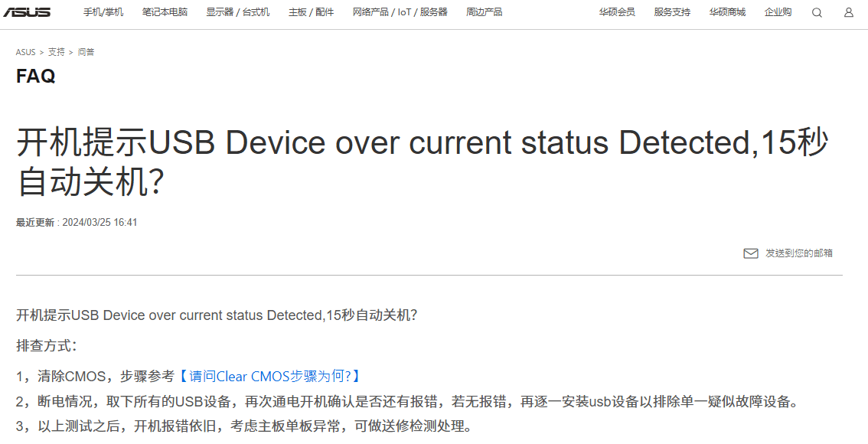Viewport: 868px width, 444px height.
Task: Click the 企业购 link
Action: tap(778, 12)
